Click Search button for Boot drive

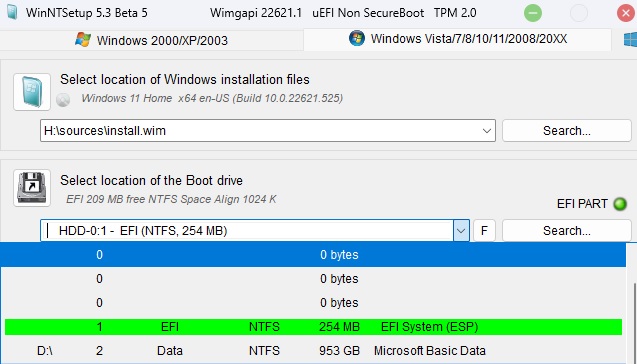(x=567, y=231)
